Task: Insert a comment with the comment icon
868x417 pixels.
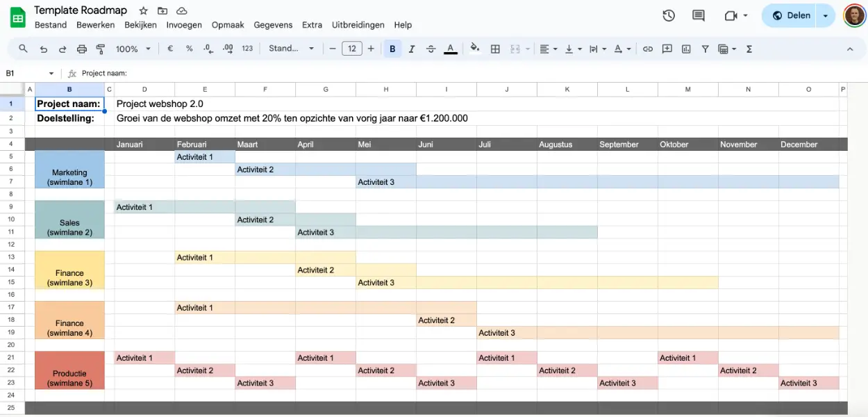Action: tap(667, 49)
